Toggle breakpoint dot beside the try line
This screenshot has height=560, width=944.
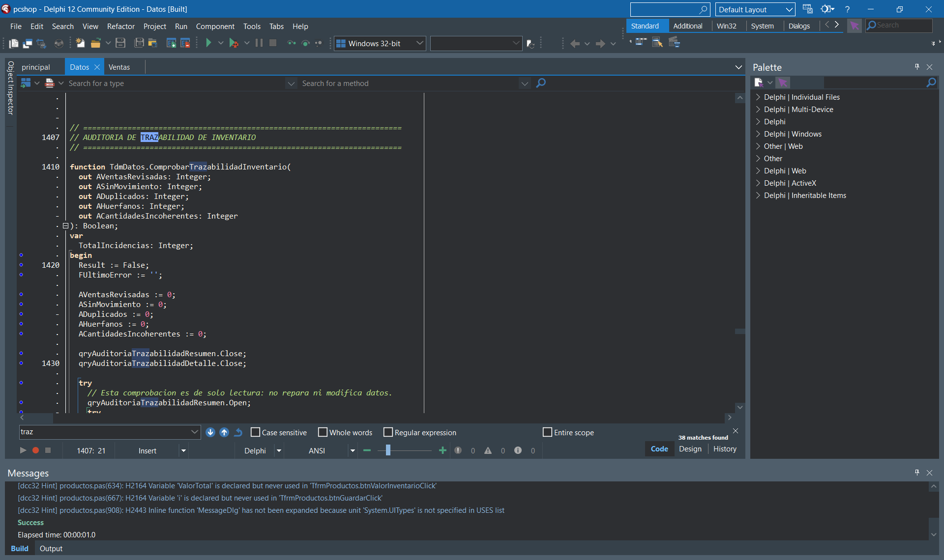coord(21,383)
